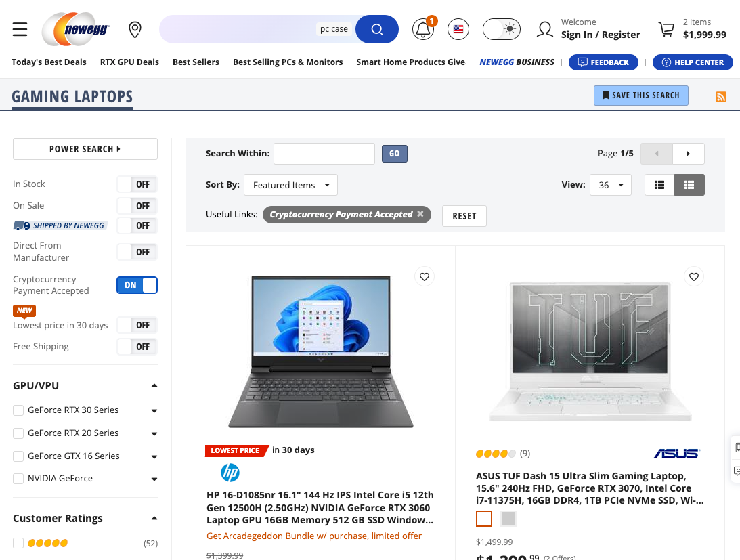
Task: Turn off Cryptocurrency Payment Accepted toggle
Action: tap(137, 285)
